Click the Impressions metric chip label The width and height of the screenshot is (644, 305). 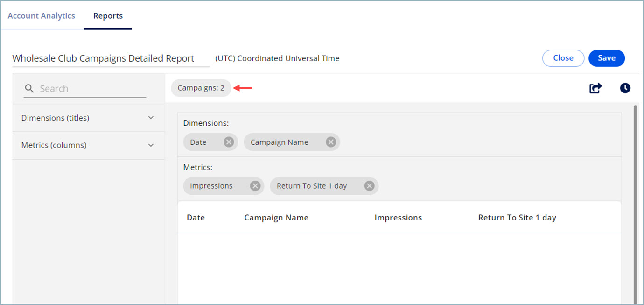point(211,186)
